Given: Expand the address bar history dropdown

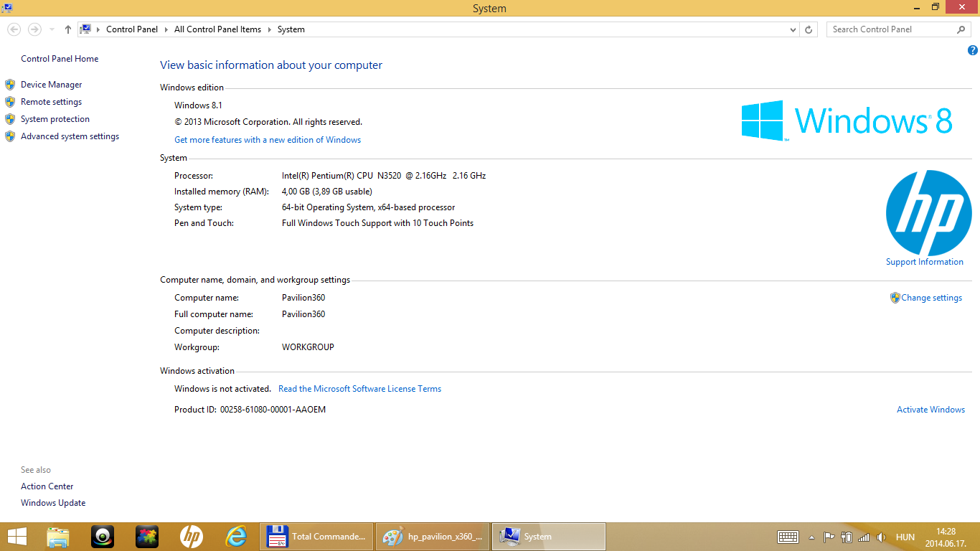Looking at the screenshot, I should click(793, 29).
